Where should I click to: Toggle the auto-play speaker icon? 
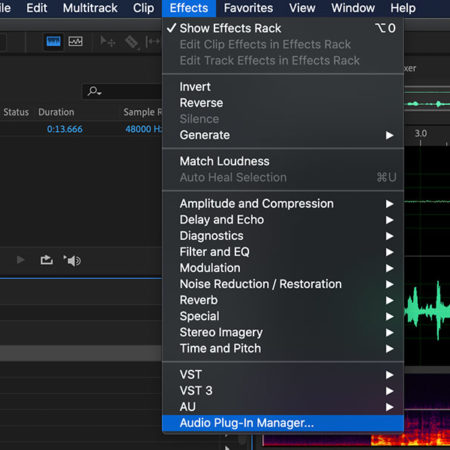point(72,260)
